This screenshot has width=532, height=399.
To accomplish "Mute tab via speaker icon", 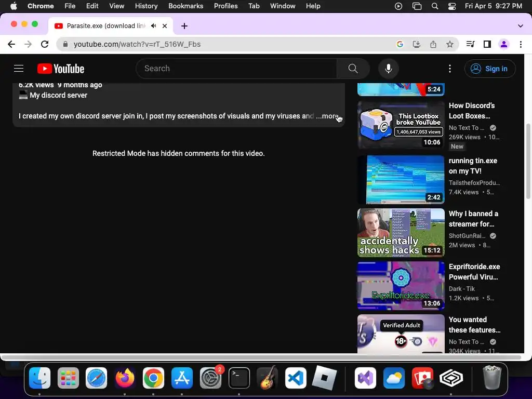I will click(x=154, y=26).
